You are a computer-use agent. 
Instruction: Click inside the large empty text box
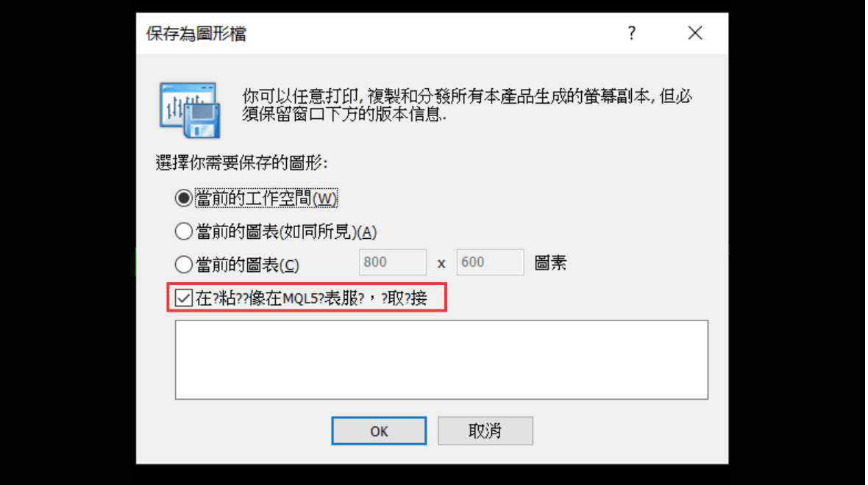pyautogui.click(x=441, y=359)
